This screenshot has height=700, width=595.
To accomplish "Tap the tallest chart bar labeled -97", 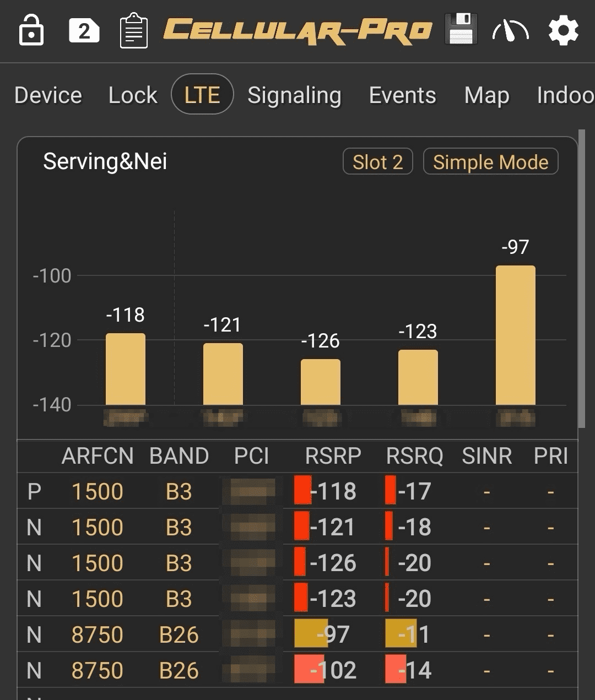I will (x=516, y=335).
